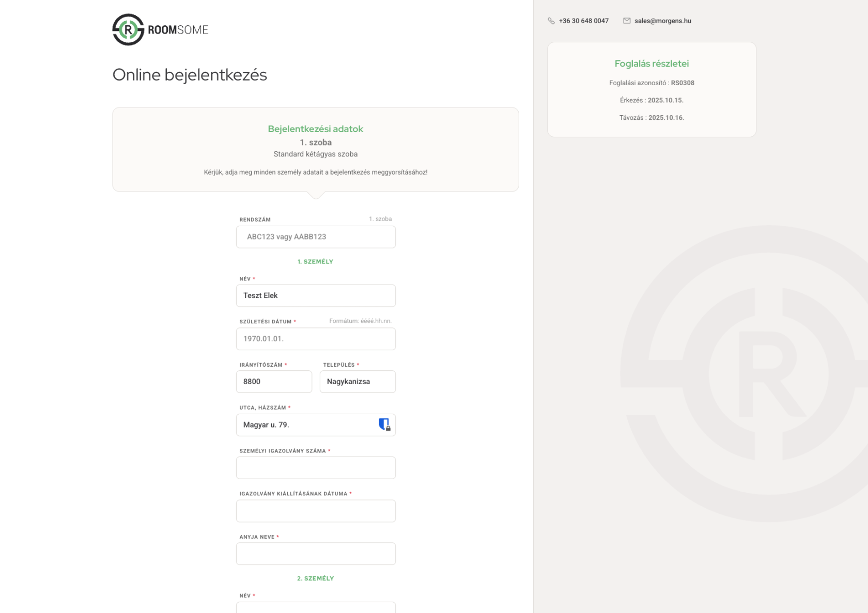Click the Bejelentkezési adatok heading
The width and height of the screenshot is (868, 613).
[315, 129]
